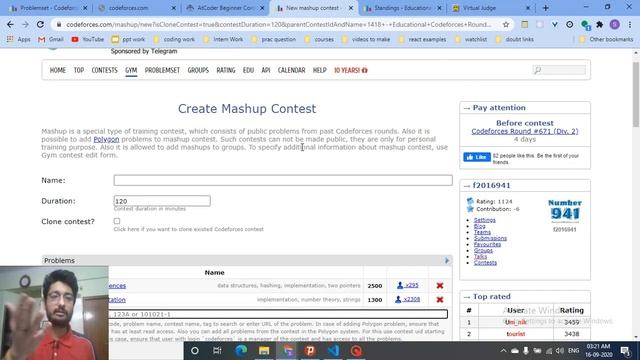Open the 10 YEARS! menu item
The width and height of the screenshot is (640, 360).
point(351,70)
